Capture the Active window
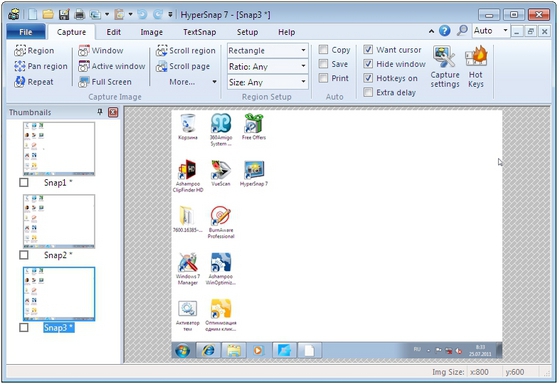The width and height of the screenshot is (560, 384). (111, 66)
